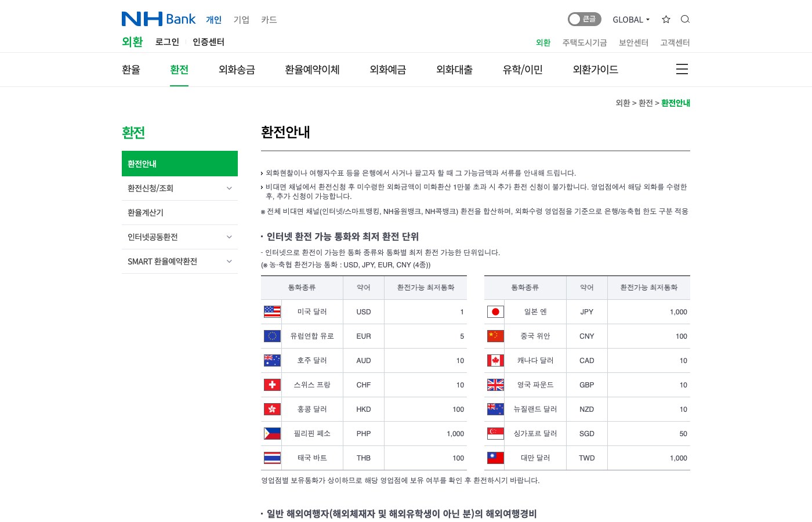Click the United States flag icon
The image size is (812, 522).
(272, 311)
